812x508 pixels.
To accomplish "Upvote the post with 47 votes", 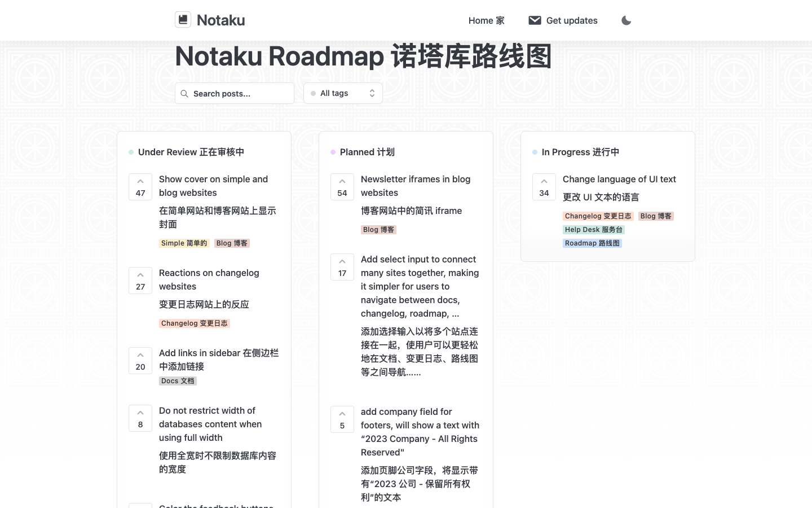I will [140, 187].
